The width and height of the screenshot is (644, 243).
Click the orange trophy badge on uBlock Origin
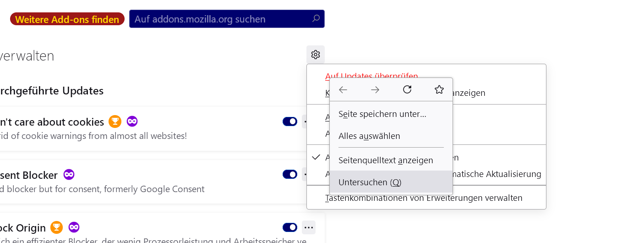[x=56, y=227]
